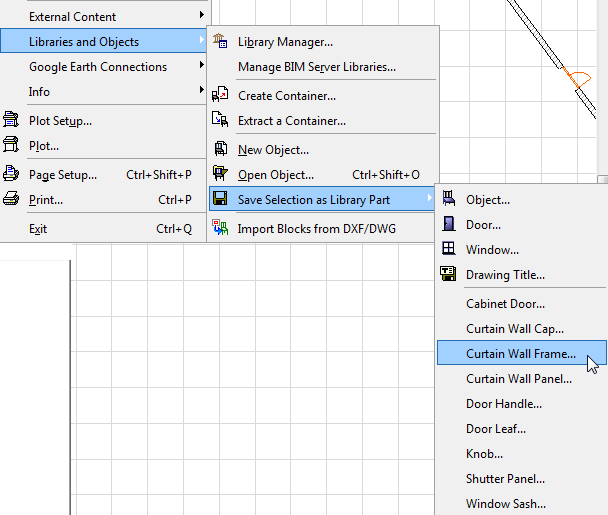Choose Open Object from the menu
The height and width of the screenshot is (515, 608).
point(324,175)
